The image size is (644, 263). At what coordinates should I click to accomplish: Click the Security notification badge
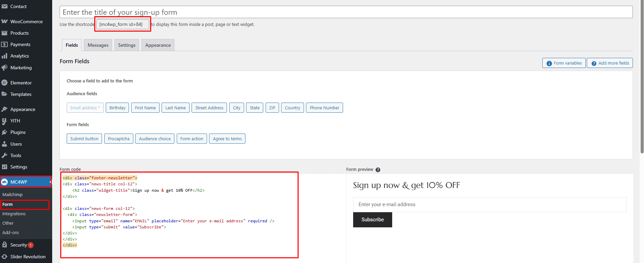[31, 245]
